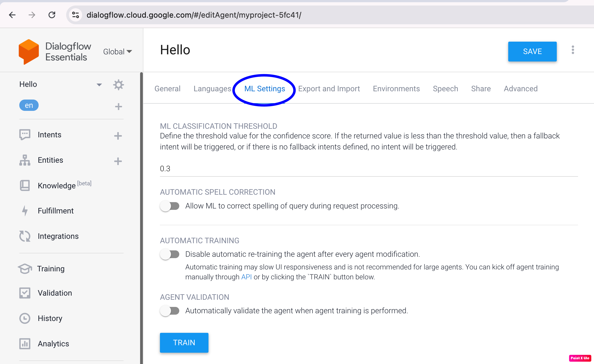The width and height of the screenshot is (594, 364).
Task: Switch to the Export and Import tab
Action: coord(329,89)
